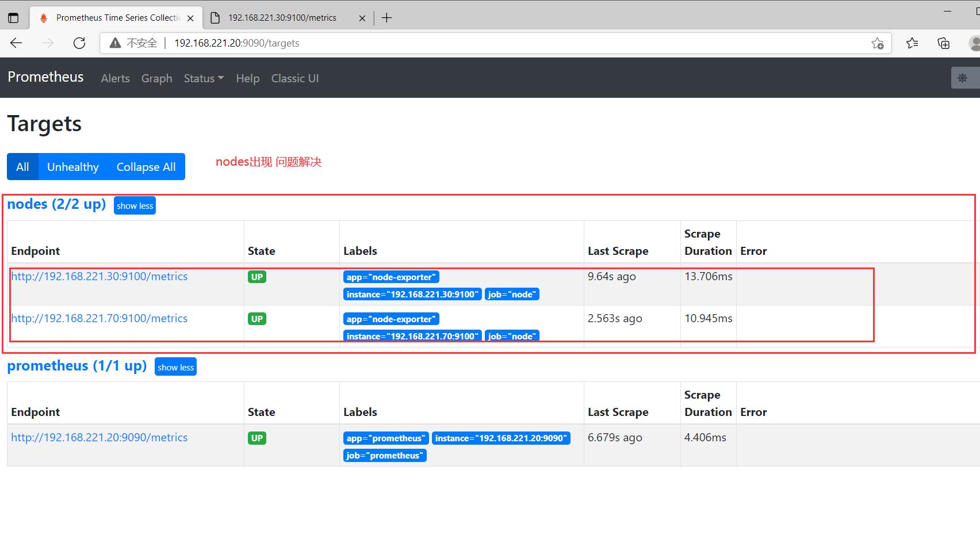Image resolution: width=980 pixels, height=550 pixels.
Task: Collapse prometheus group with show less
Action: (175, 368)
